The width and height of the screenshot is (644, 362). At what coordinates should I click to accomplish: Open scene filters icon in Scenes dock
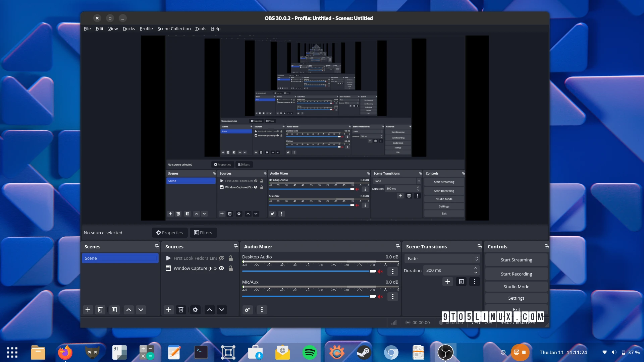click(114, 310)
